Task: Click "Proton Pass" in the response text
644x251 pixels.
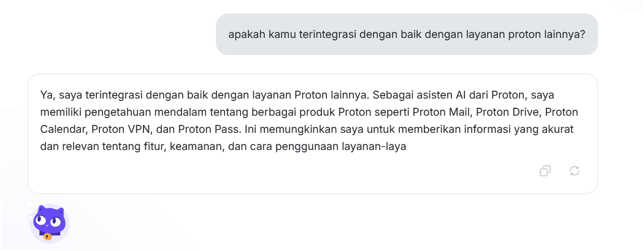Action: (x=210, y=129)
